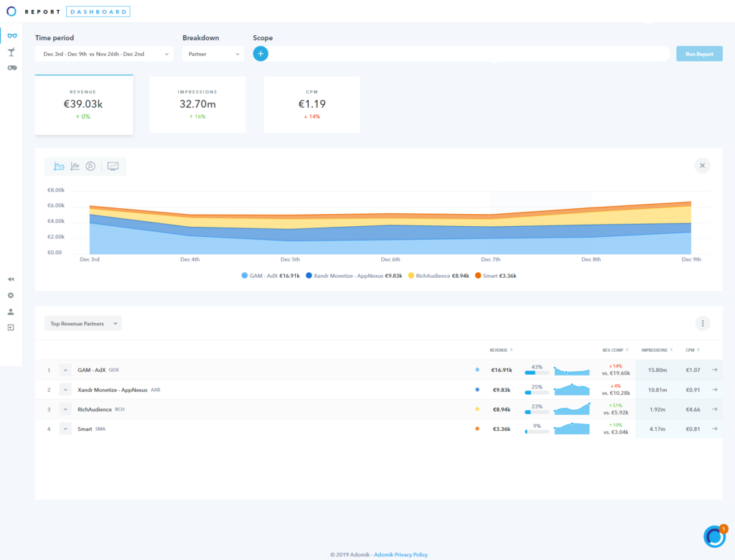Click the Report label in the header
Viewport: 735px width, 560px height.
coord(42,11)
